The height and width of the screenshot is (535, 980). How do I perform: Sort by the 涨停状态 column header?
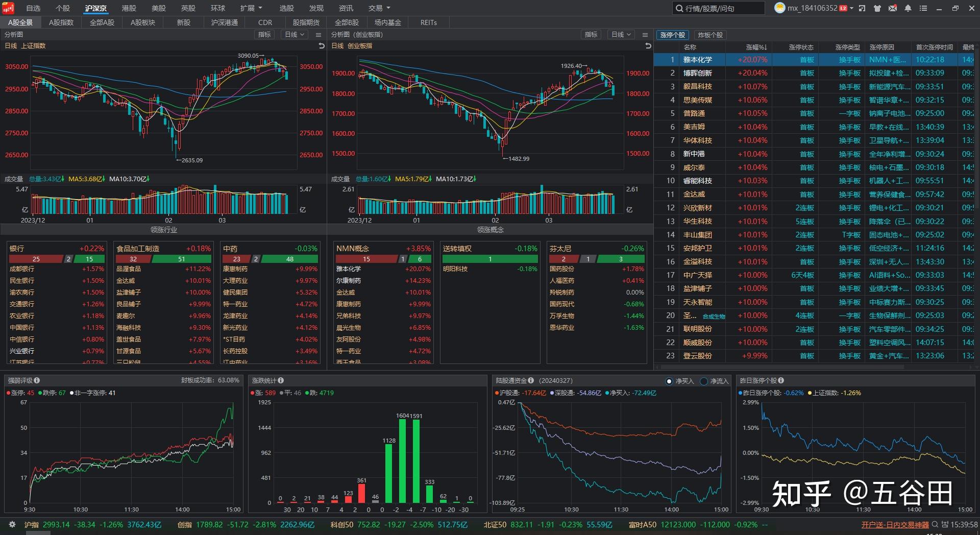click(x=801, y=47)
